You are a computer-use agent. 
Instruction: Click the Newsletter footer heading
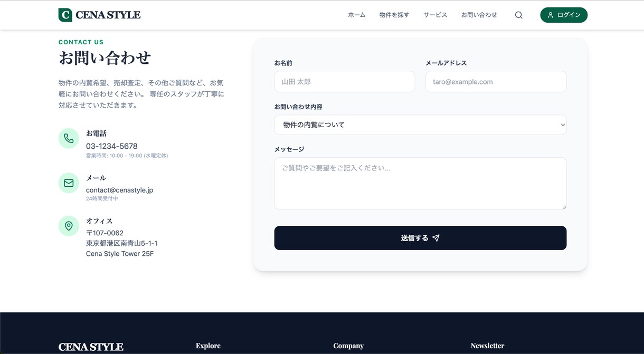tap(488, 346)
